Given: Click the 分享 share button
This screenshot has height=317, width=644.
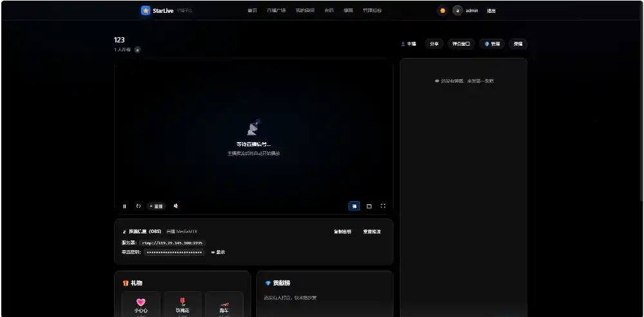Looking at the screenshot, I should click(434, 44).
